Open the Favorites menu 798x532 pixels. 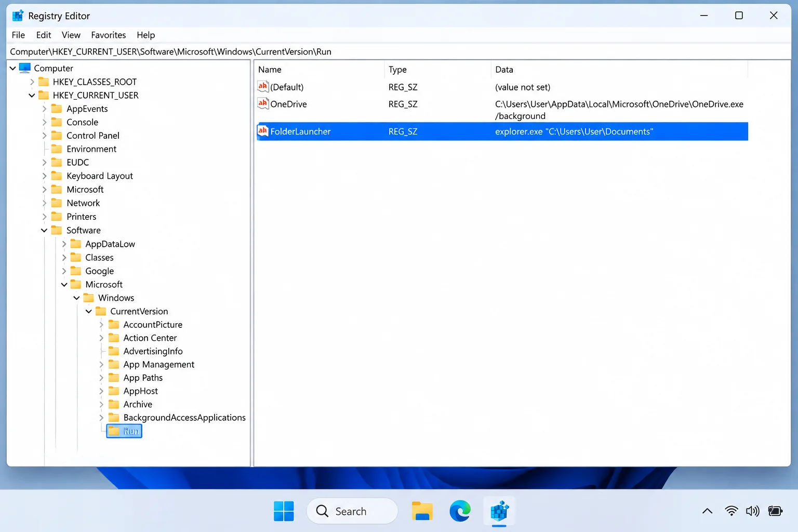coord(109,35)
